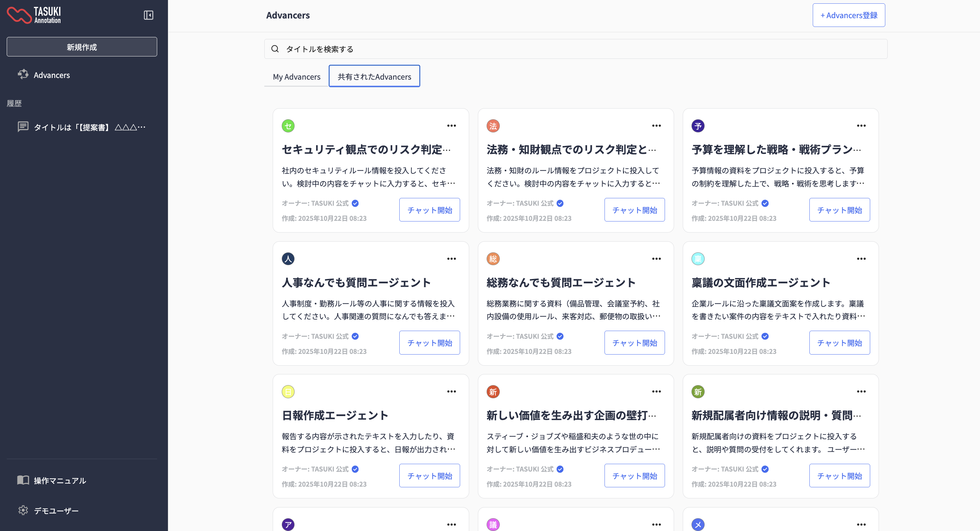This screenshot has height=531, width=980.
Task: Click the TASUKI Annotation logo
Action: 34,15
